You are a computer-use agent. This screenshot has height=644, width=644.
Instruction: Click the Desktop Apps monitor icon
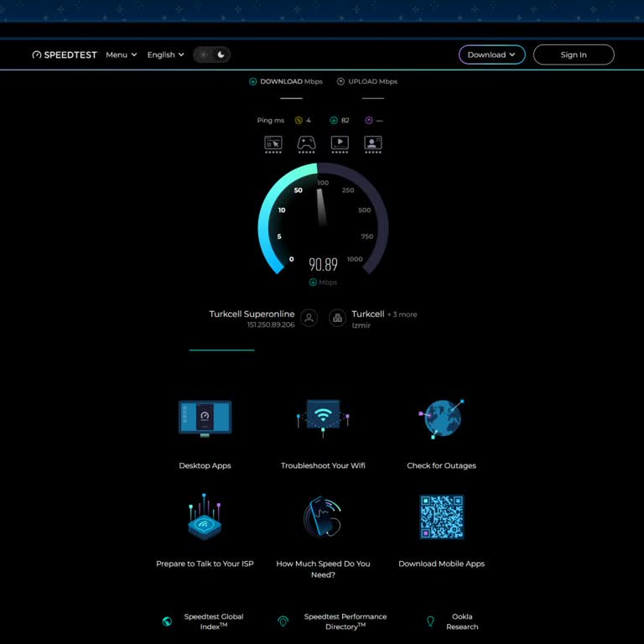205,418
